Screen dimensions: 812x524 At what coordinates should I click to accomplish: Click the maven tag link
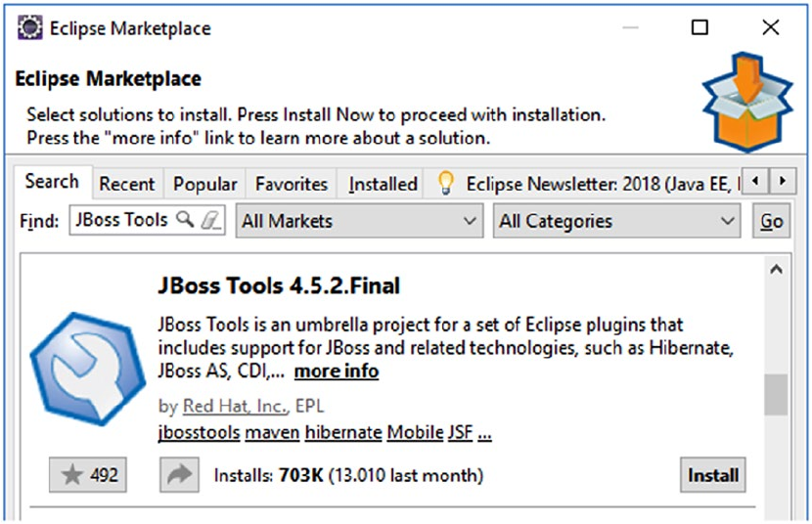272,432
